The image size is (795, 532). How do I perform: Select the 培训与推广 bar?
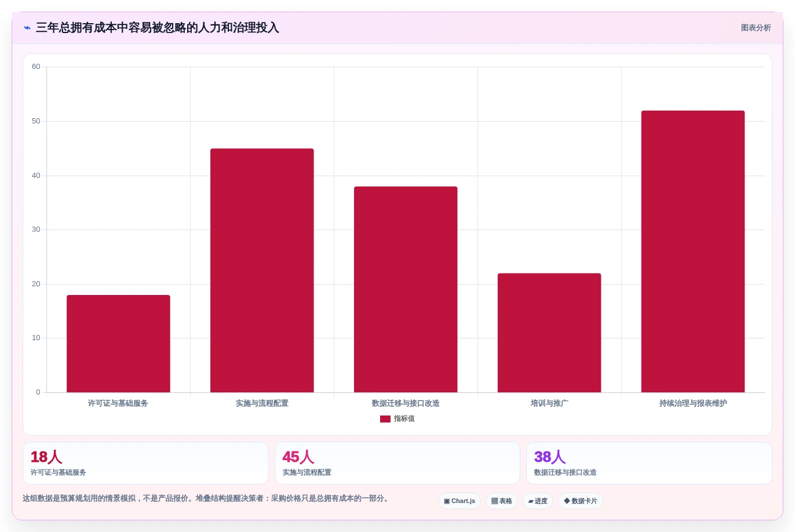pos(549,333)
